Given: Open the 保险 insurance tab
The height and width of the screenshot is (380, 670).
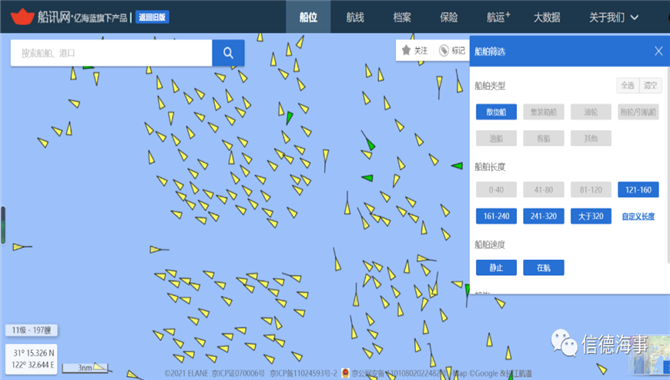Looking at the screenshot, I should [x=449, y=17].
